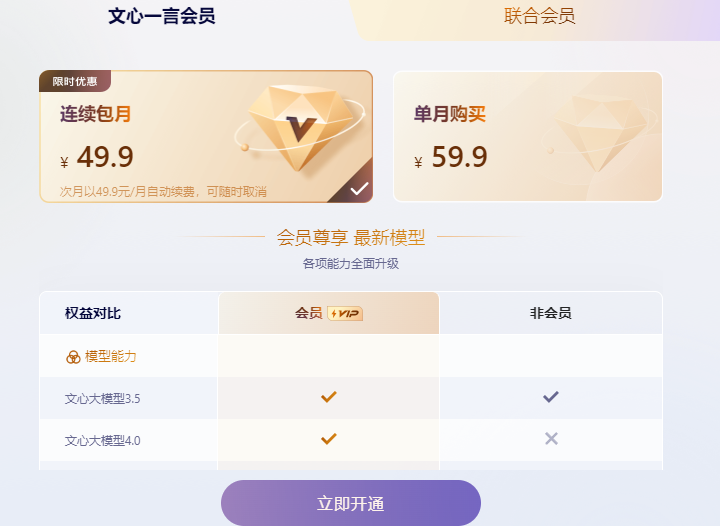Switch to the 联合会员 tab

539,16
